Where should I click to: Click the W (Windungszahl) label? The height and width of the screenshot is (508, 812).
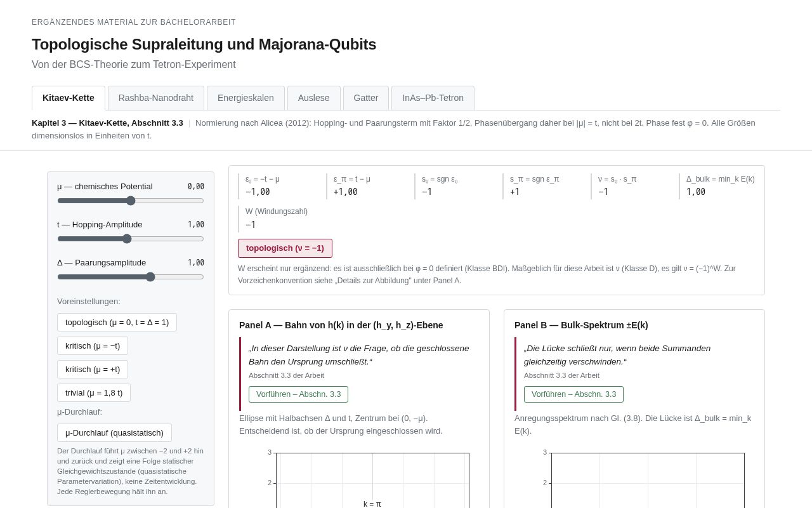click(277, 211)
